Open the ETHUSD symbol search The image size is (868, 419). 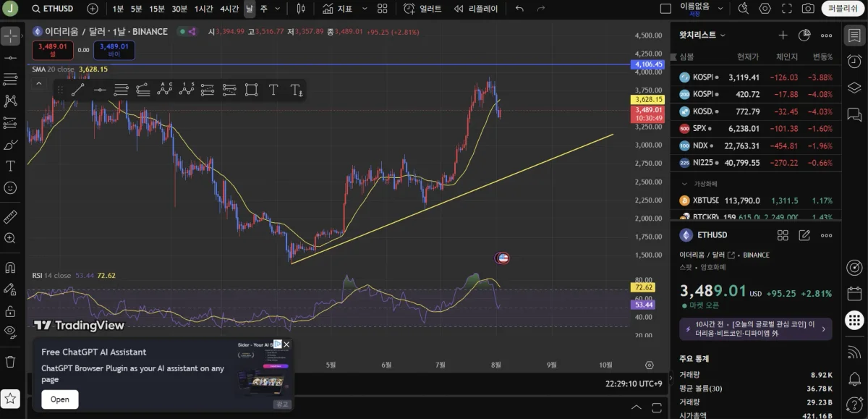tap(51, 9)
